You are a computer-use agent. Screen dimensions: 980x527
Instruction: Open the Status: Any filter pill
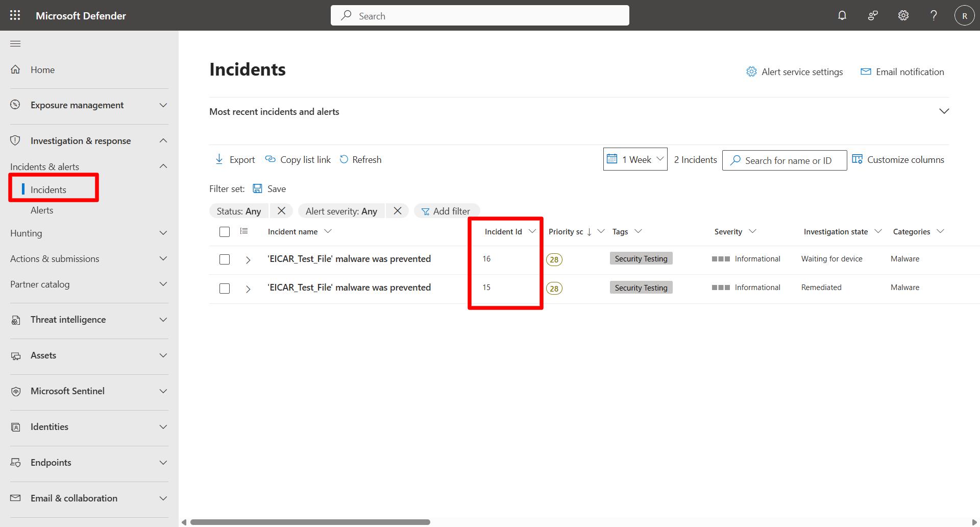point(239,211)
